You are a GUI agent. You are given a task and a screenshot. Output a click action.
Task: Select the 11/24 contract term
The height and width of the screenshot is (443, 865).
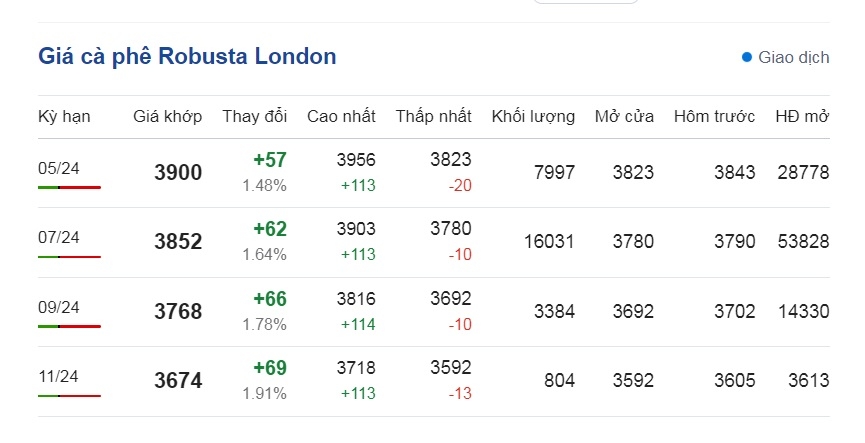point(58,376)
